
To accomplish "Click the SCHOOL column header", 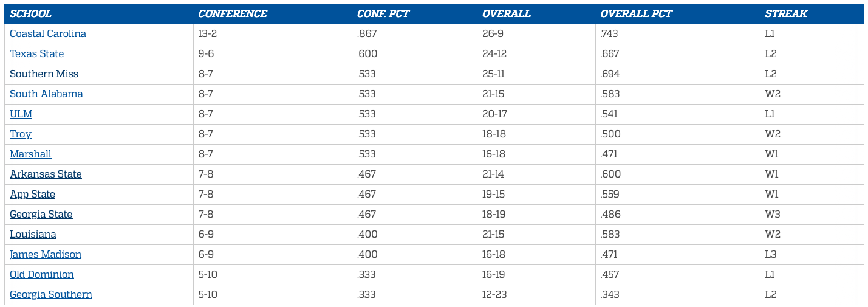I will click(x=30, y=14).
